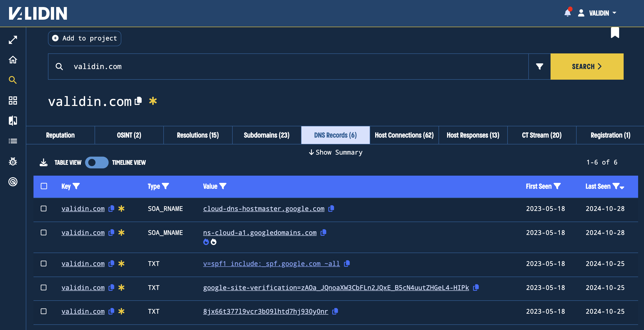Open the VALIDIN user account menu
Screen dimensions: 644x330
[x=597, y=13]
